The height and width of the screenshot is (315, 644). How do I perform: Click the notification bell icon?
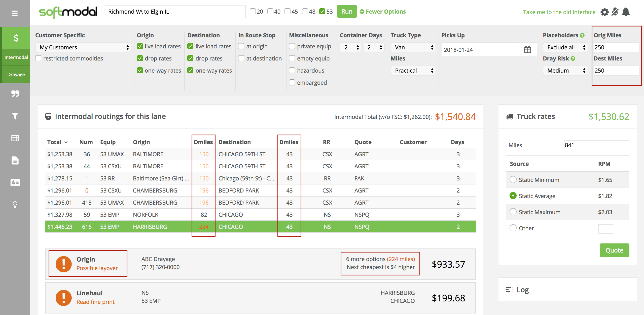tap(626, 12)
